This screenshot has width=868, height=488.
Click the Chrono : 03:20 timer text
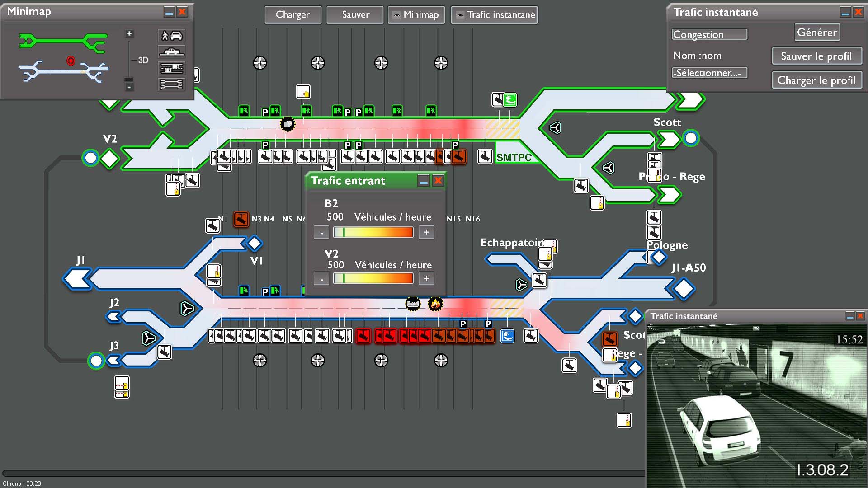click(22, 483)
